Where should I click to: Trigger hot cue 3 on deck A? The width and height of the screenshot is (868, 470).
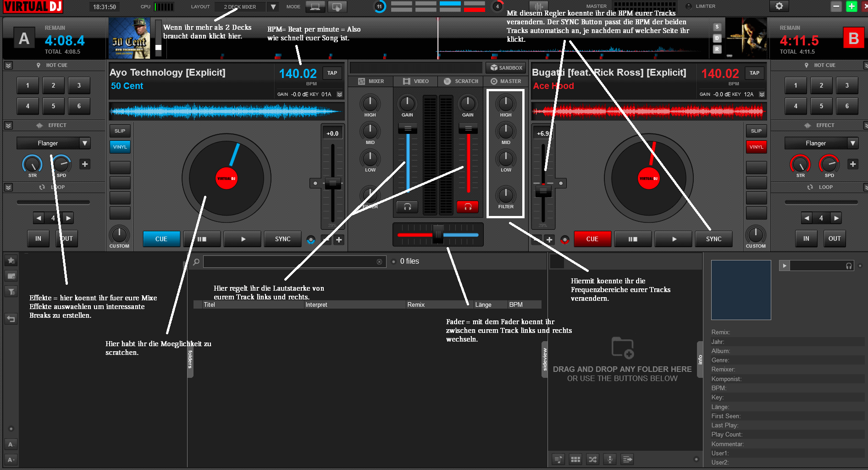click(79, 85)
